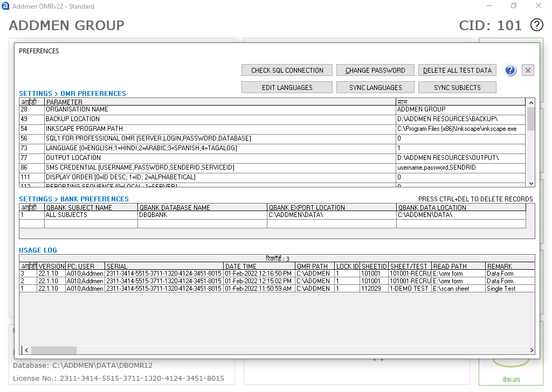This screenshot has width=552, height=392.
Task: Click the SERIAL column header
Action: [164, 266]
